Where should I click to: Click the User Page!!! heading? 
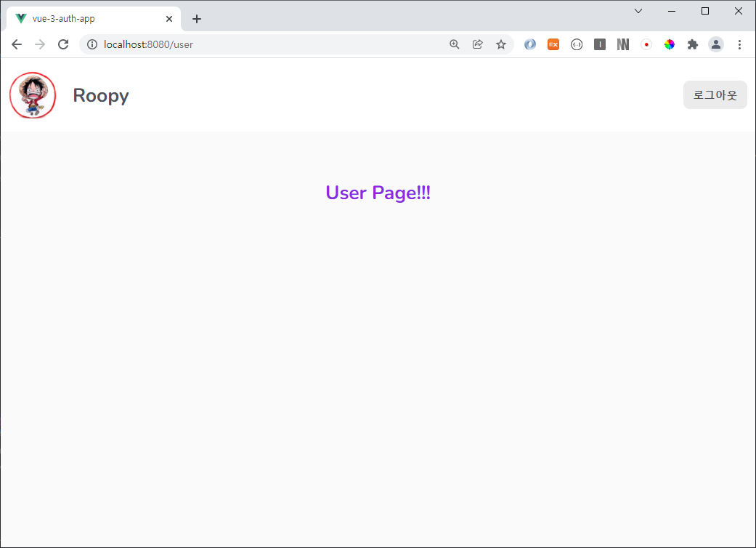click(x=378, y=193)
